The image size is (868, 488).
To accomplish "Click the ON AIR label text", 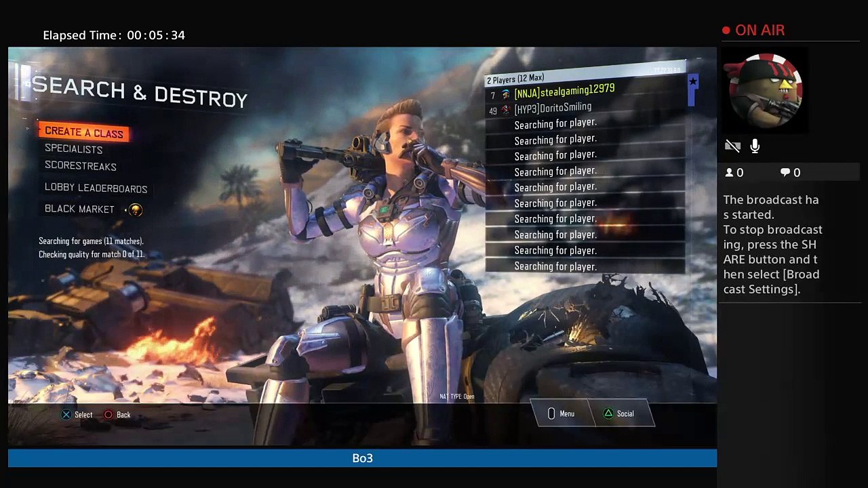I will (x=759, y=30).
